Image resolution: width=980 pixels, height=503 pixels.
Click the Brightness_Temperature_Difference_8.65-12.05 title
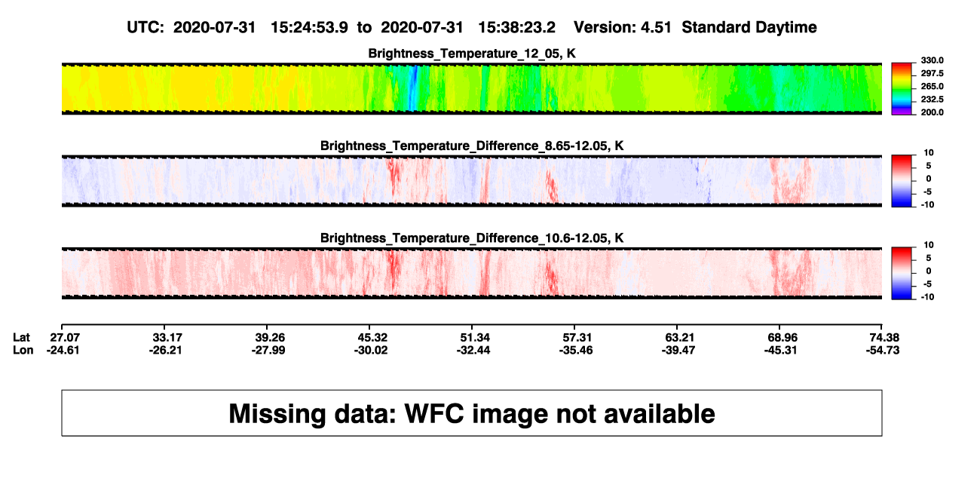[x=472, y=146]
